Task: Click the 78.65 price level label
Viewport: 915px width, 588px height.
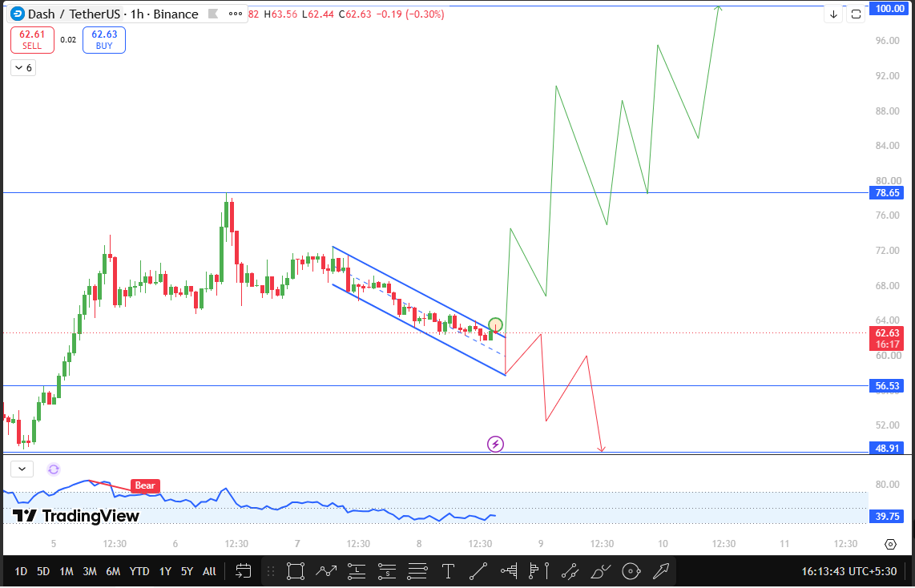Action: pos(886,192)
